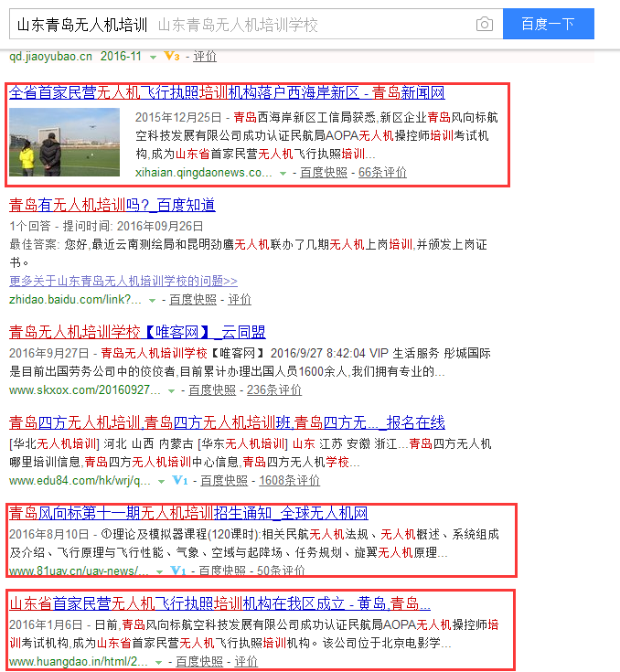Open the 50条评价 link
The image size is (620, 672).
pos(281,571)
